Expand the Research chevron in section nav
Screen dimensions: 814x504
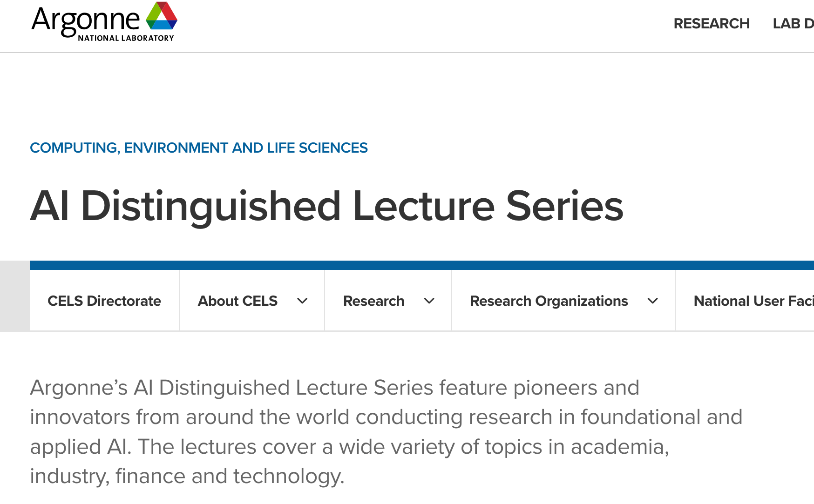coord(429,301)
